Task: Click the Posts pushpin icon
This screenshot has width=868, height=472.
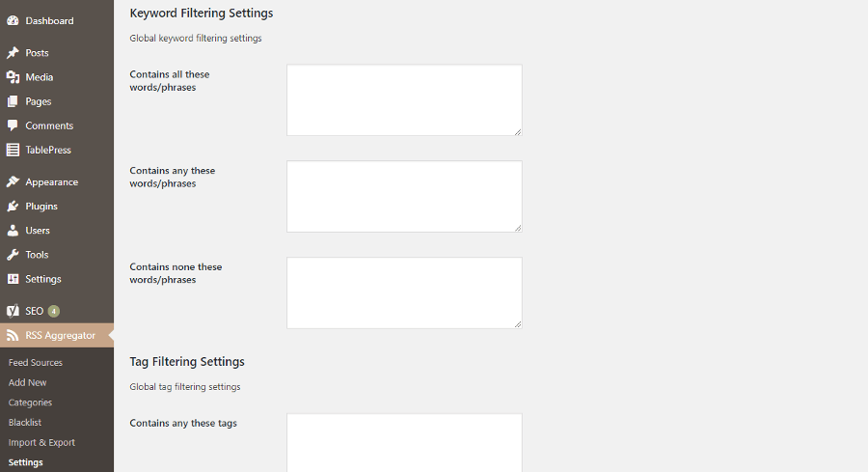Action: coord(13,53)
